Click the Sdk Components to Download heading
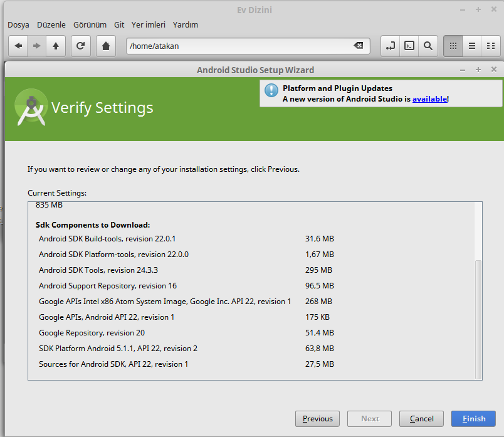The height and width of the screenshot is (437, 504). click(93, 225)
